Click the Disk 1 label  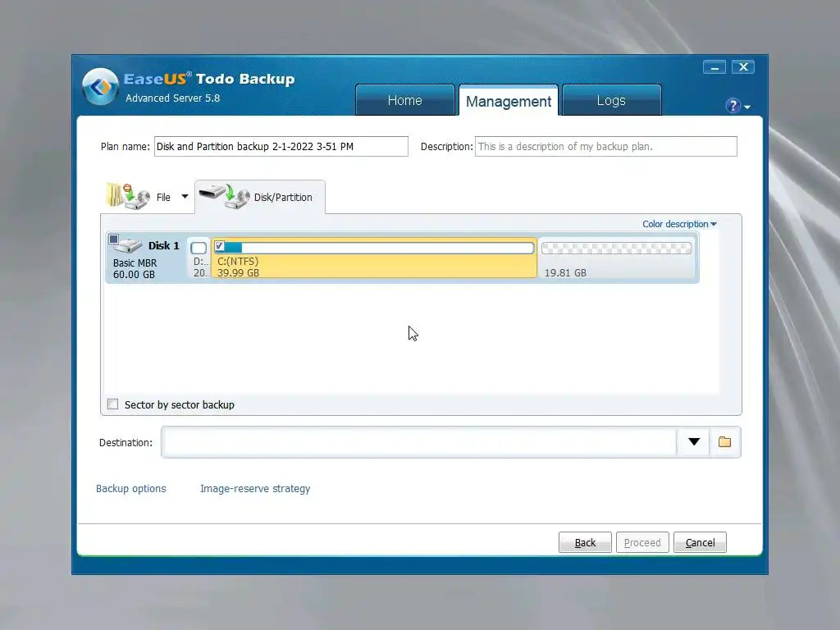(163, 245)
